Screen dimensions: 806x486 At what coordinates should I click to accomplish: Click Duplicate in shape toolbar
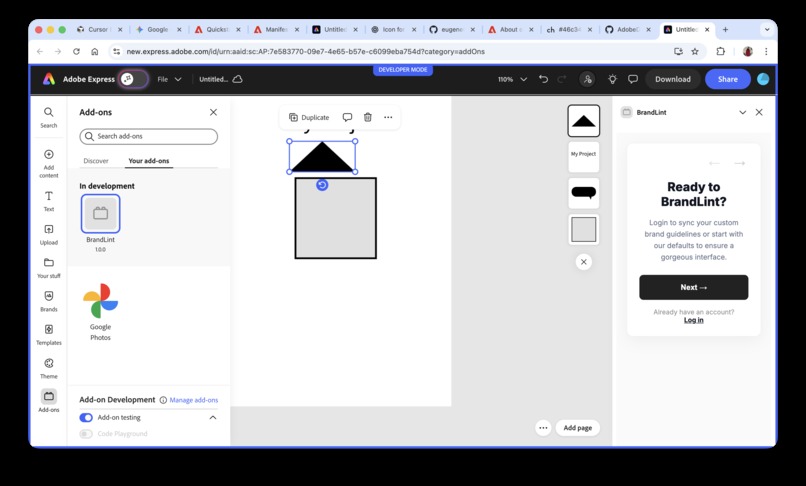point(309,117)
